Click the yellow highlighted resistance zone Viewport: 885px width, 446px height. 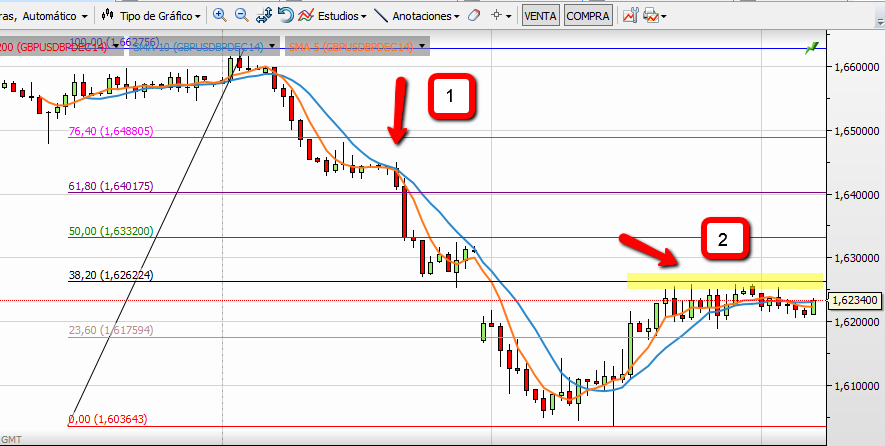coord(724,280)
